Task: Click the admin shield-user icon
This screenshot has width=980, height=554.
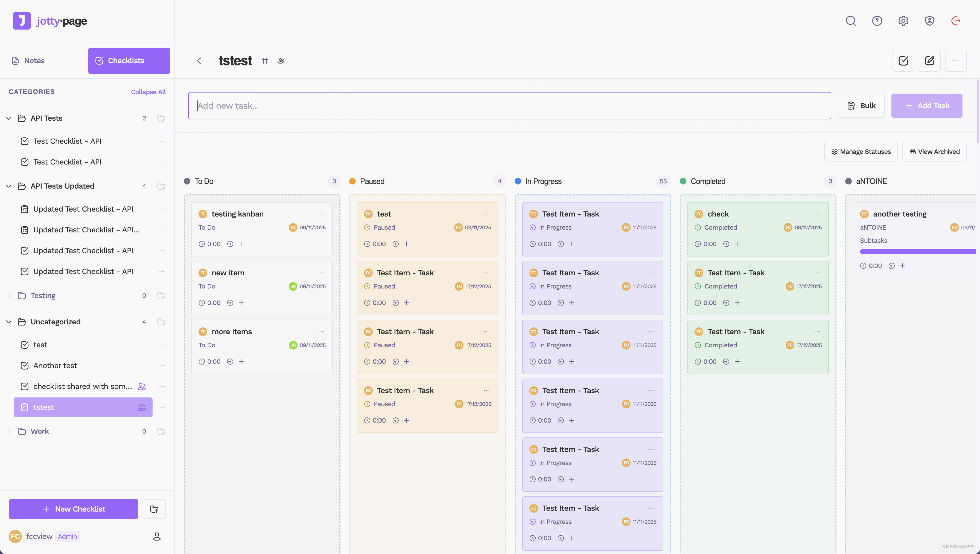Action: 929,21
